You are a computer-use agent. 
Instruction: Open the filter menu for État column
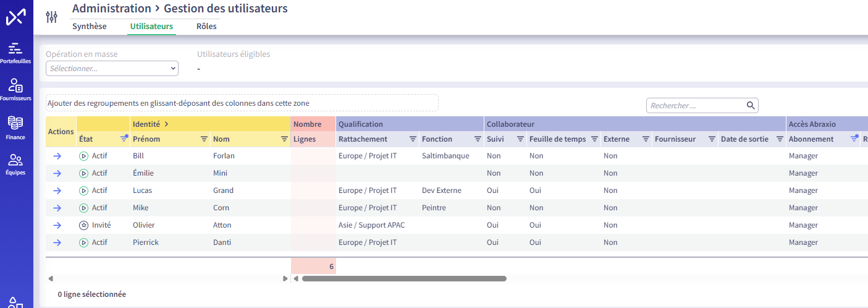point(124,140)
